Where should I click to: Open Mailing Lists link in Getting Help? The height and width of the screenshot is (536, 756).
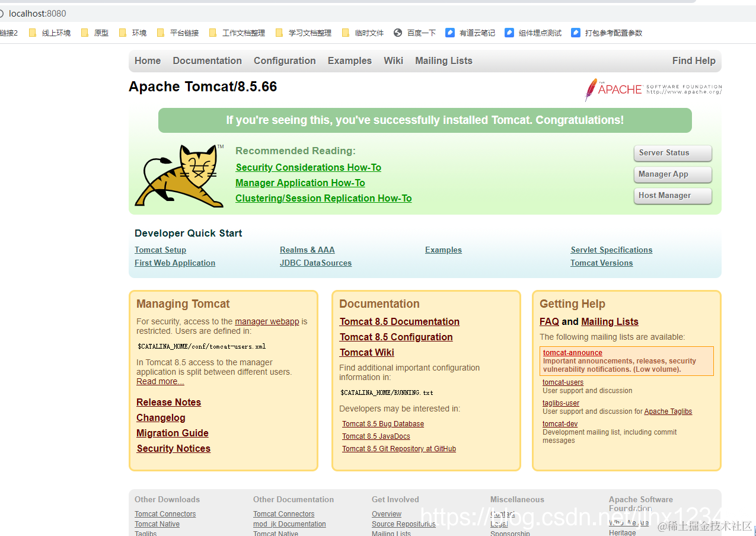click(610, 321)
